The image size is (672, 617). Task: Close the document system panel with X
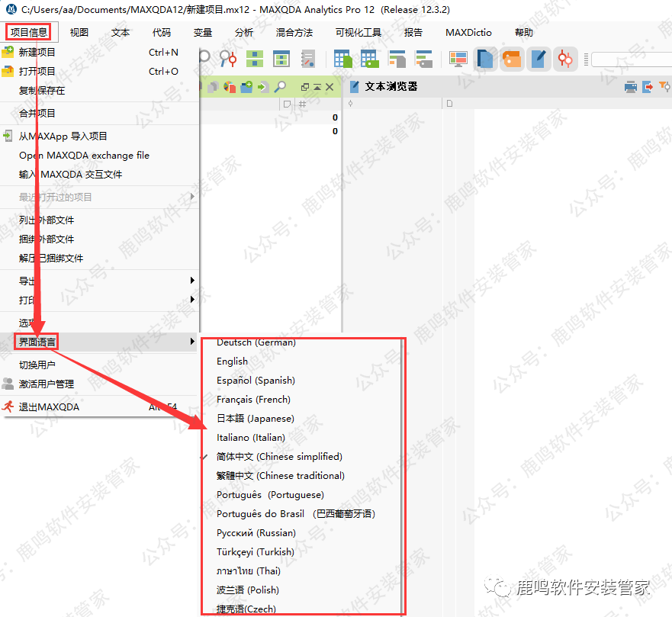click(330, 87)
